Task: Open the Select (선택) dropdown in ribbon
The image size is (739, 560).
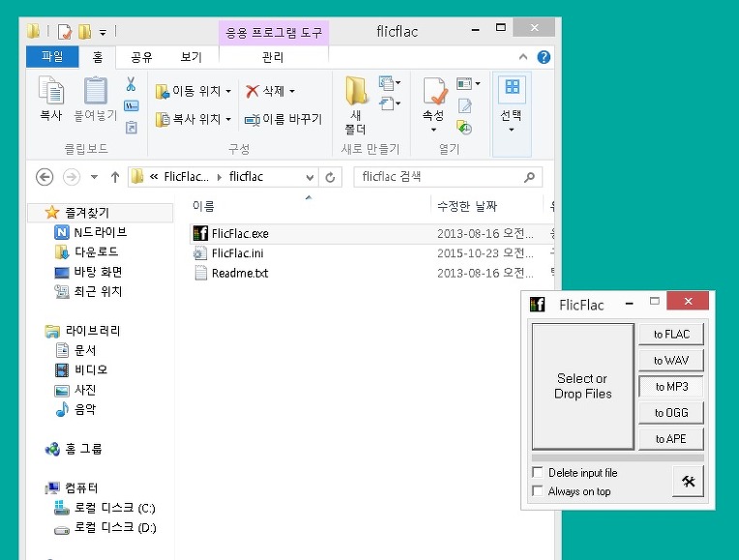Action: pos(511,114)
